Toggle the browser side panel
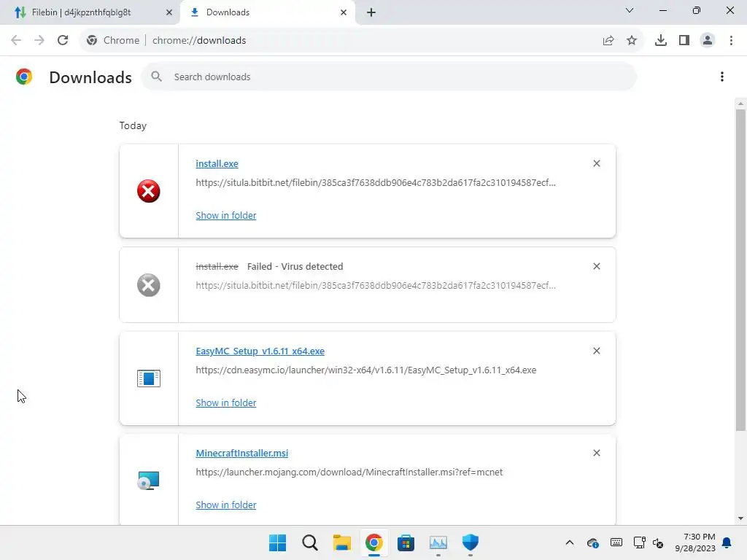 (684, 41)
